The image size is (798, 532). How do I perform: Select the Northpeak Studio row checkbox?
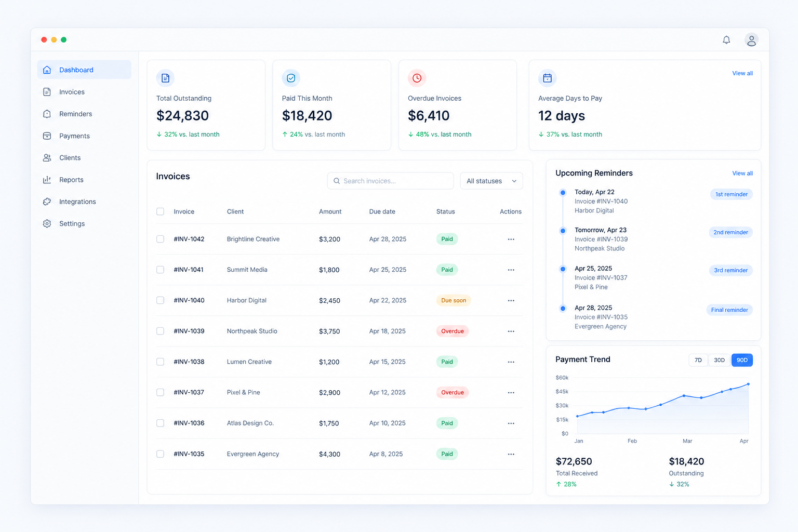pos(160,331)
